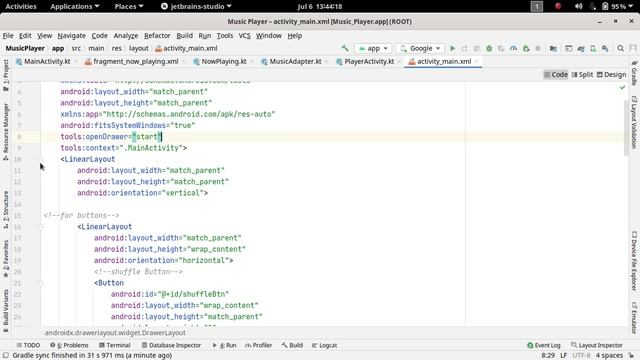Click the res breadcrumb in navigation bar
This screenshot has height=360, width=640.
pos(117,48)
